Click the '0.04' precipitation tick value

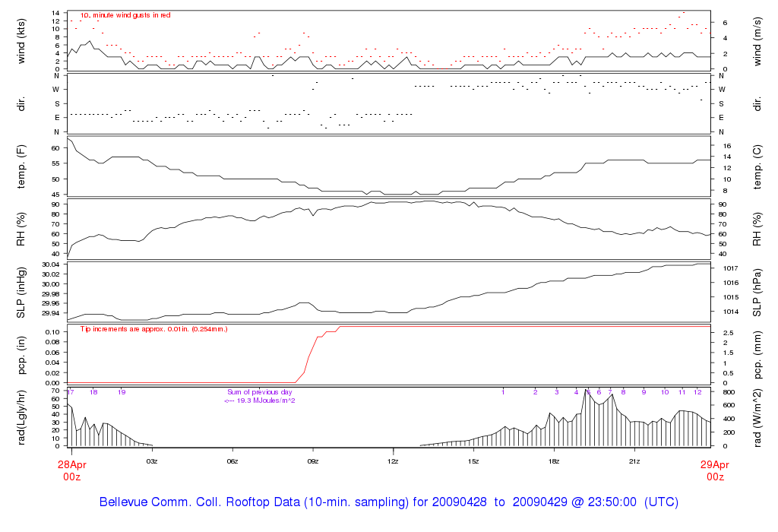[x=52, y=363]
